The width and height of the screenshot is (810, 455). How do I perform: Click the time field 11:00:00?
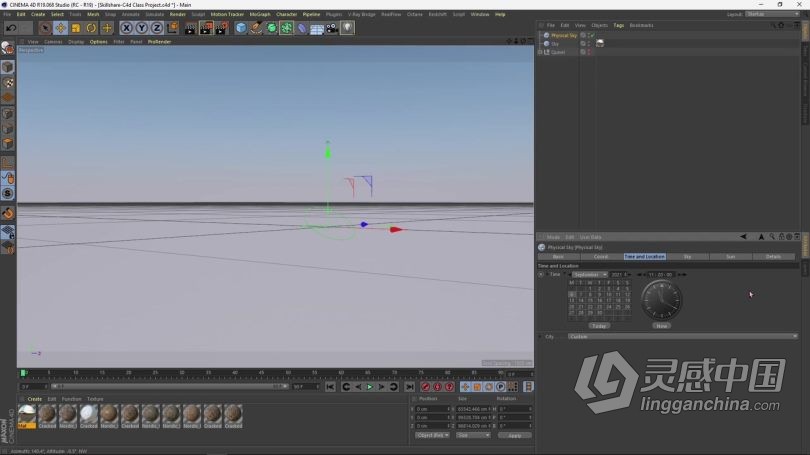(x=661, y=275)
